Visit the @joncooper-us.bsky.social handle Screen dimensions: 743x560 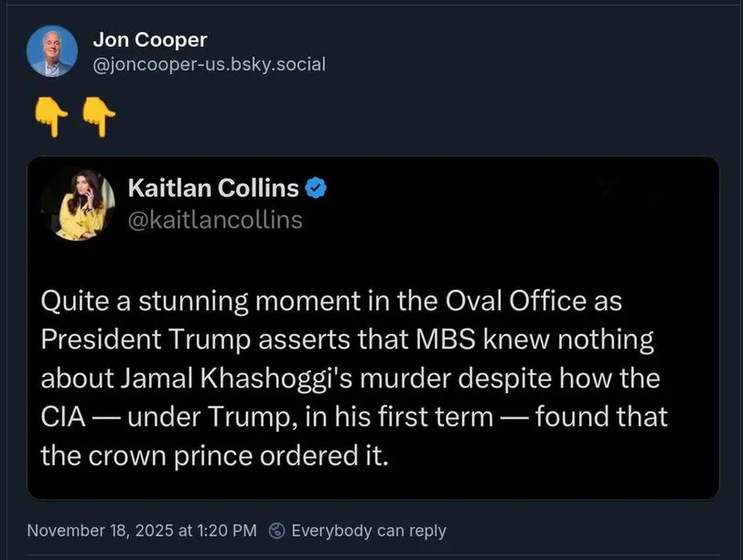point(209,64)
